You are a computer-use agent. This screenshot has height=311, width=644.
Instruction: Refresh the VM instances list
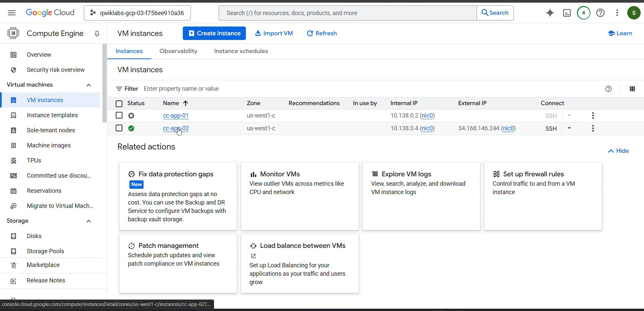322,33
